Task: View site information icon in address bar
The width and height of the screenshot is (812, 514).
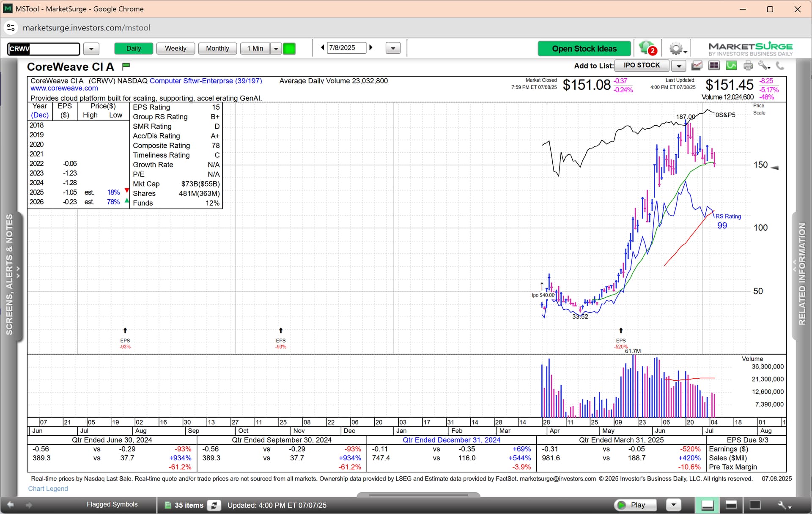Action: [x=11, y=28]
